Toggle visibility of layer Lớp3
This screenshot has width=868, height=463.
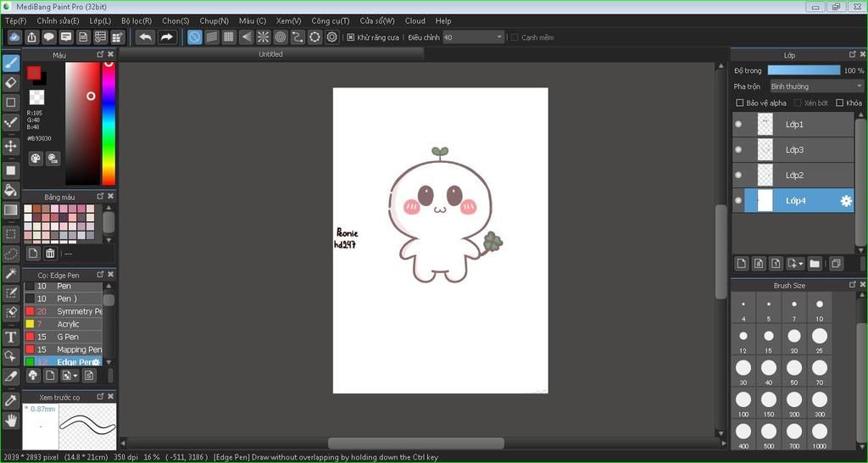click(738, 149)
